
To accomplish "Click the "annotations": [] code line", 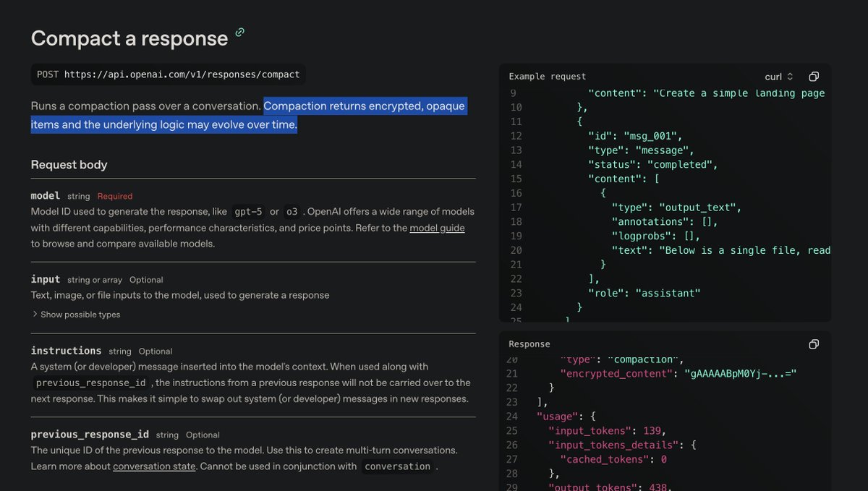I will pos(665,222).
